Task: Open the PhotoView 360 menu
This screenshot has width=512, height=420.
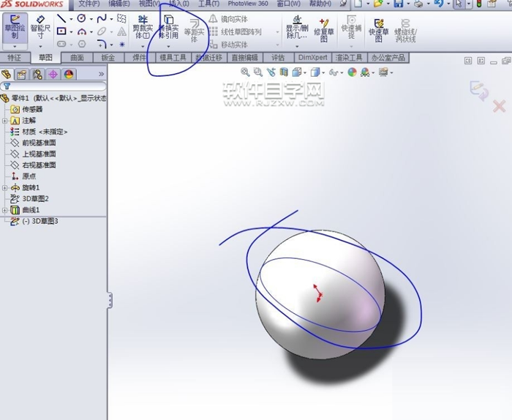Action: click(x=248, y=4)
